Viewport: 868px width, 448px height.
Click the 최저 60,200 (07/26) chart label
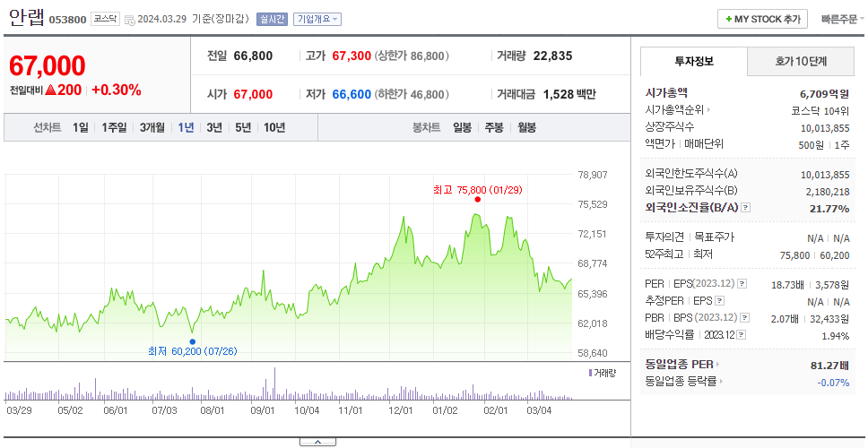click(x=193, y=351)
